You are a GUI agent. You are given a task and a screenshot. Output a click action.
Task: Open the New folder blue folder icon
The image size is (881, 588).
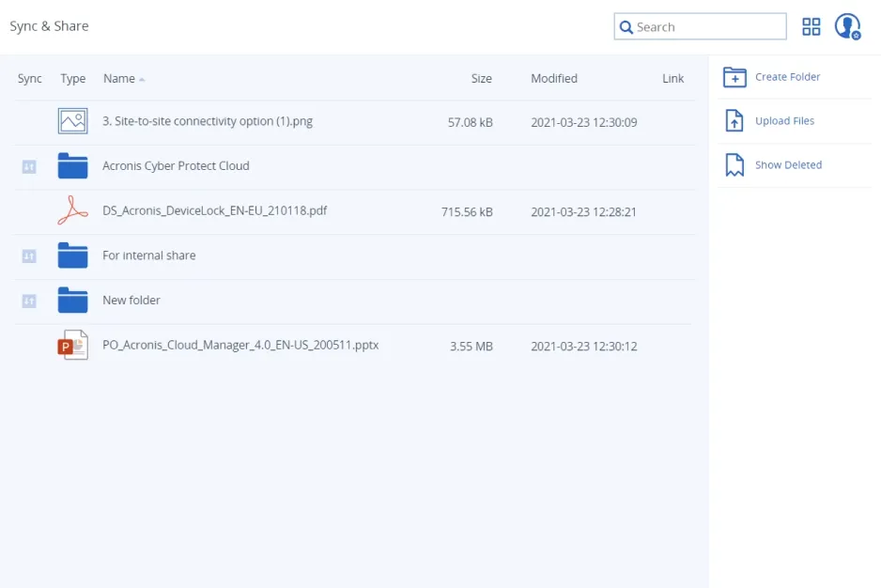click(x=72, y=301)
